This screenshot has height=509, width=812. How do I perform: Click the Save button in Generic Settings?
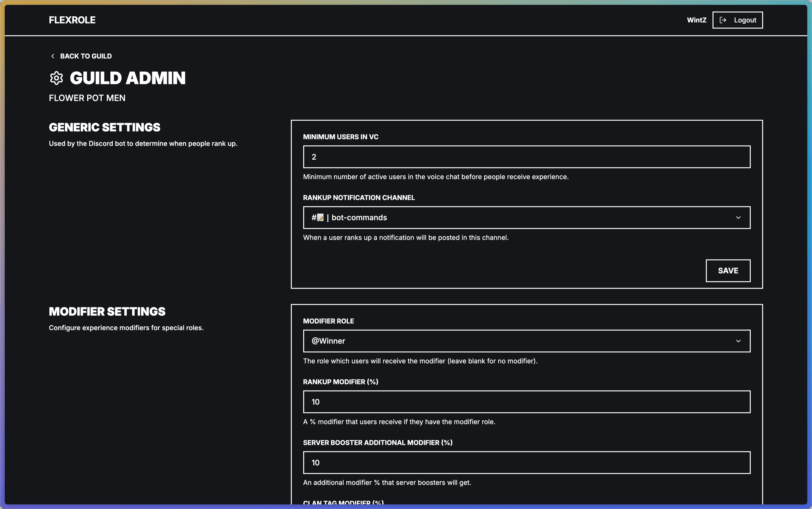727,270
